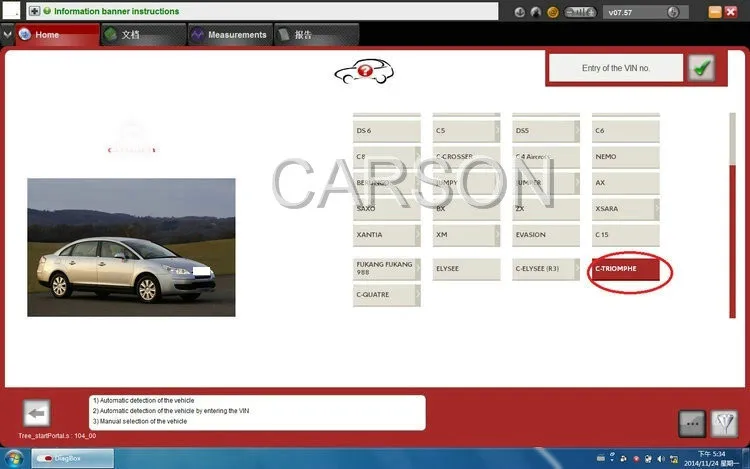Image resolution: width=750 pixels, height=469 pixels.
Task: Click 'Automatic detection of the vehicle by entering the VIN'
Action: (x=171, y=411)
